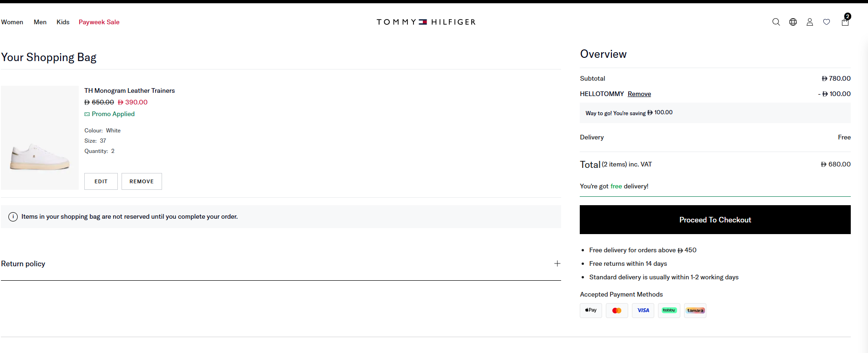Open the search magnifier icon
This screenshot has width=868, height=353.
point(776,22)
